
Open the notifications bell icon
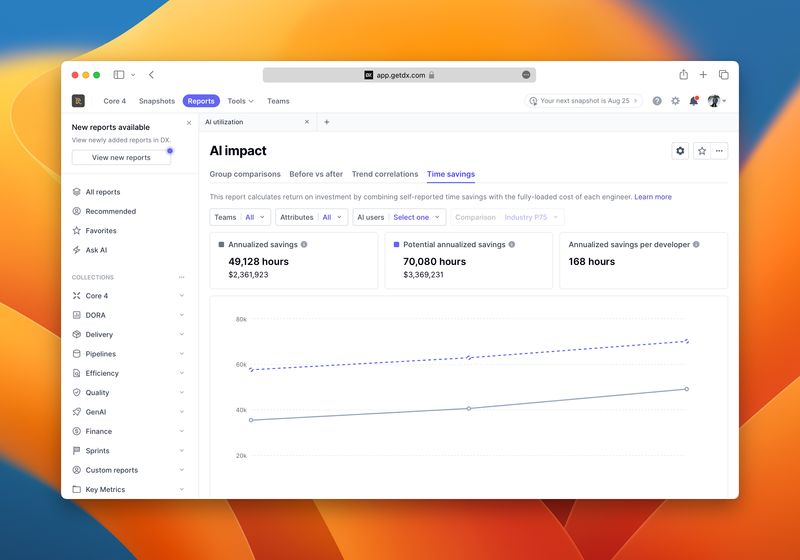click(x=693, y=101)
